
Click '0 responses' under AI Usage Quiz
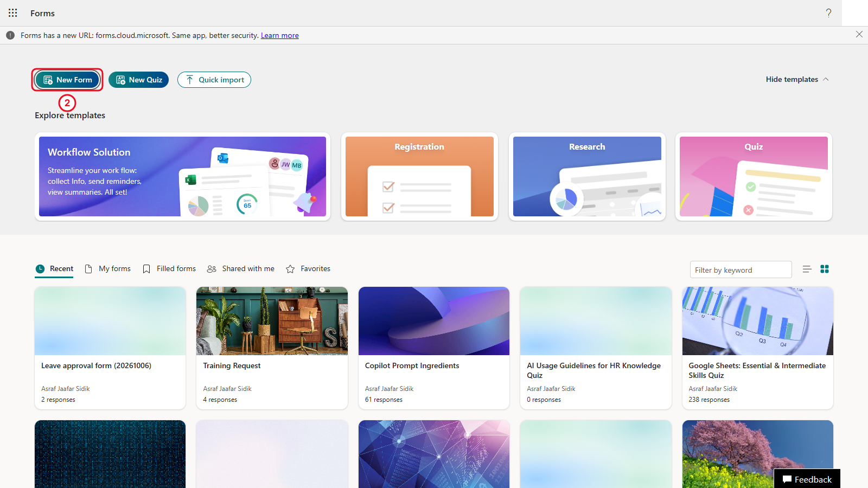pyautogui.click(x=544, y=400)
